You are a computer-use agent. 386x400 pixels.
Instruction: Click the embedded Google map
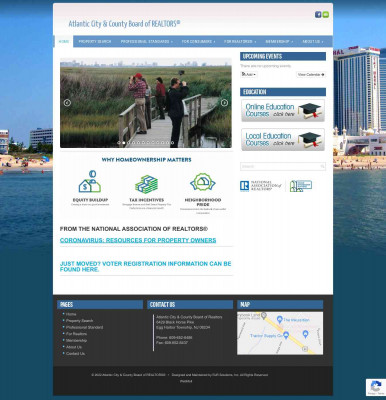280,333
